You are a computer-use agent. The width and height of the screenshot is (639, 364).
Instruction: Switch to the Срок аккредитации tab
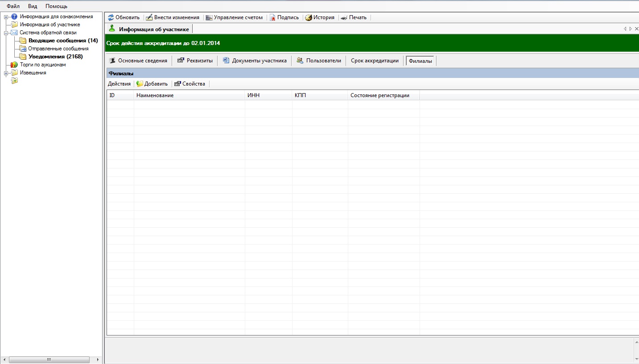pyautogui.click(x=375, y=61)
